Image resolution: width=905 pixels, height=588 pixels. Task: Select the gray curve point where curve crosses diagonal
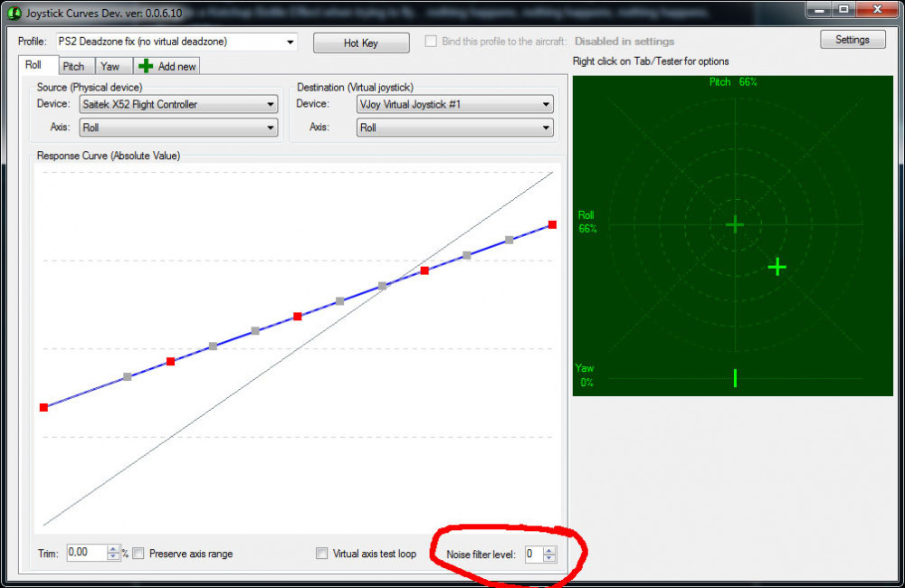pos(382,286)
